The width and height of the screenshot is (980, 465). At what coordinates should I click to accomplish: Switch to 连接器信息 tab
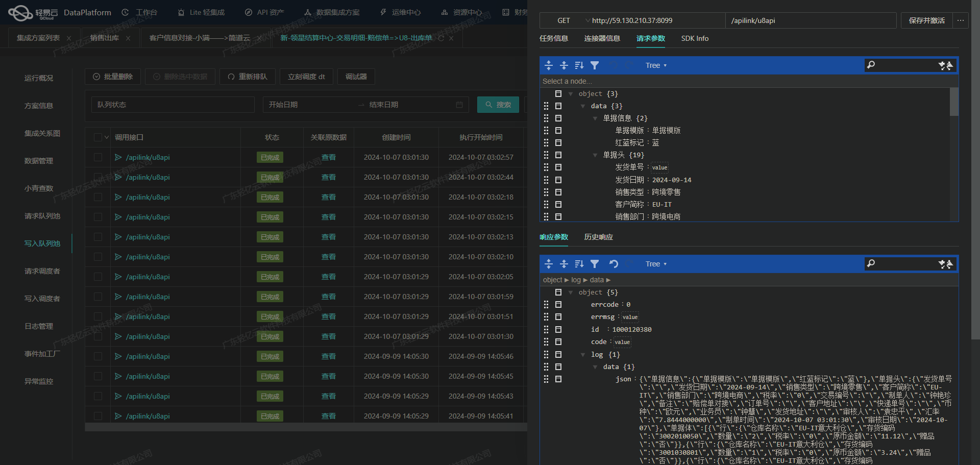602,38
